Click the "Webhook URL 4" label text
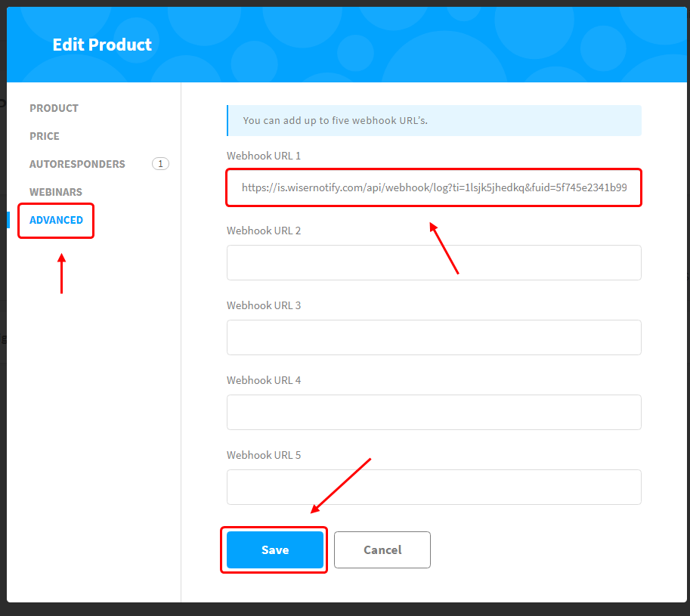This screenshot has width=690, height=616. pos(264,380)
